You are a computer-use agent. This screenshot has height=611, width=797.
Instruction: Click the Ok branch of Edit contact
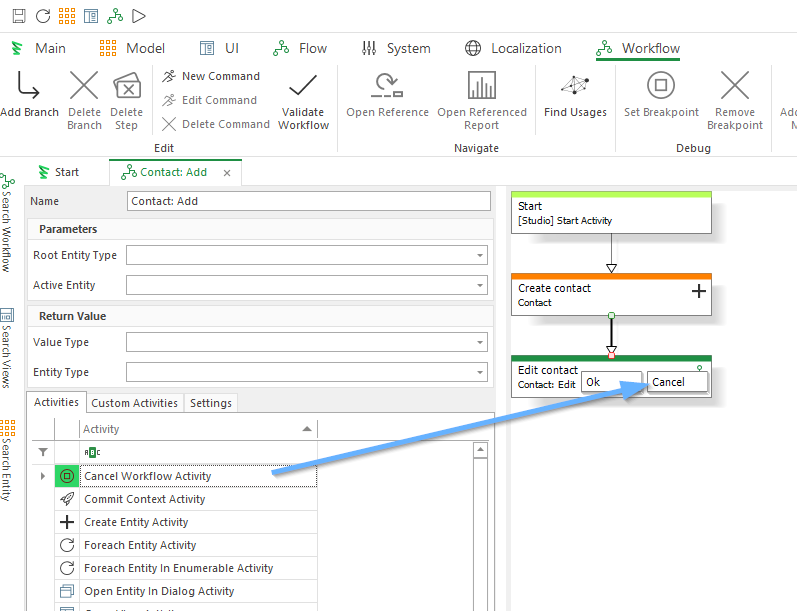coord(611,382)
